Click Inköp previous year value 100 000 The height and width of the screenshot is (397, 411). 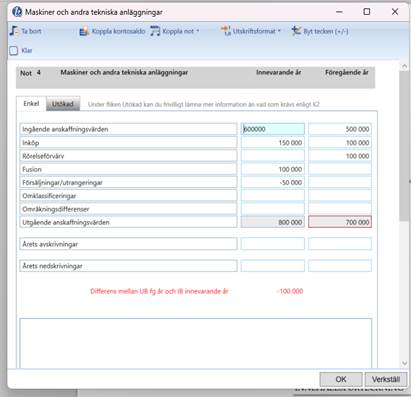(x=340, y=142)
